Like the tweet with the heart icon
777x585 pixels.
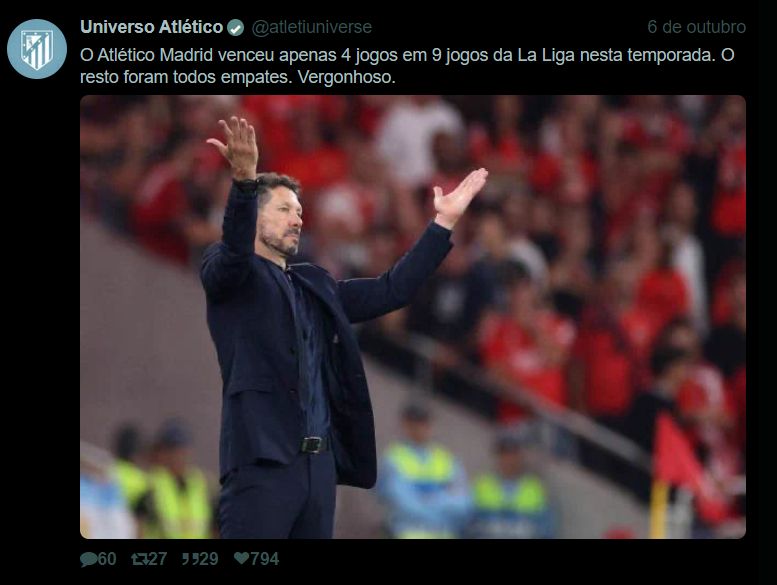[x=241, y=558]
